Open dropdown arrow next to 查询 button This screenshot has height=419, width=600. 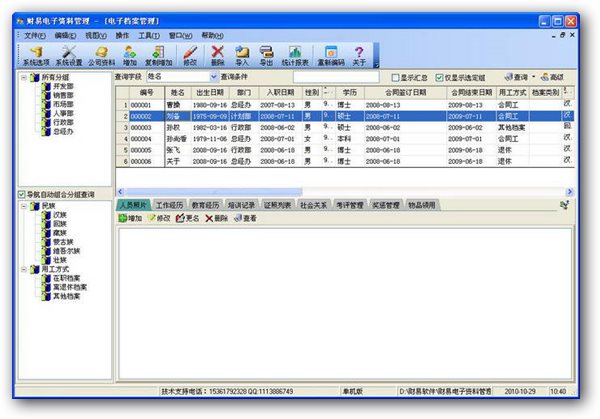(x=533, y=77)
